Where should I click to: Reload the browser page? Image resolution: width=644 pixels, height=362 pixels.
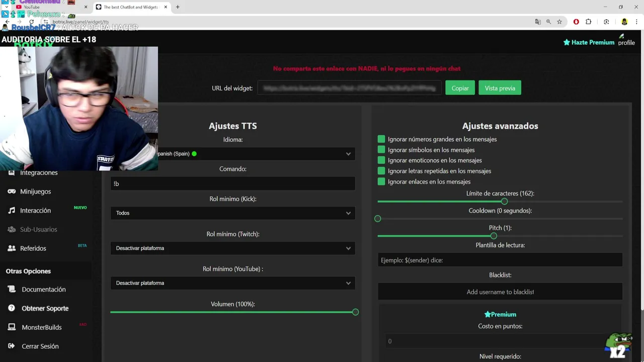click(x=31, y=22)
